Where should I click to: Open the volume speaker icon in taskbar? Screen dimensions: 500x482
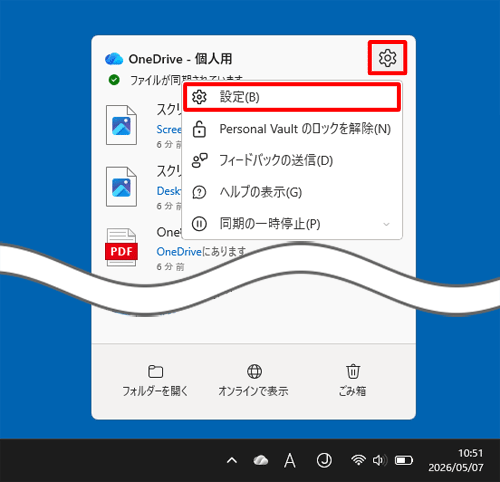380,460
